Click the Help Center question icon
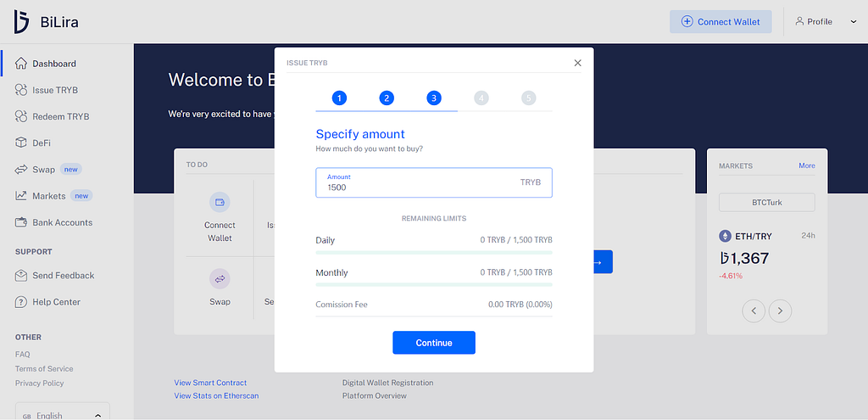Image resolution: width=868 pixels, height=420 pixels. click(x=21, y=302)
